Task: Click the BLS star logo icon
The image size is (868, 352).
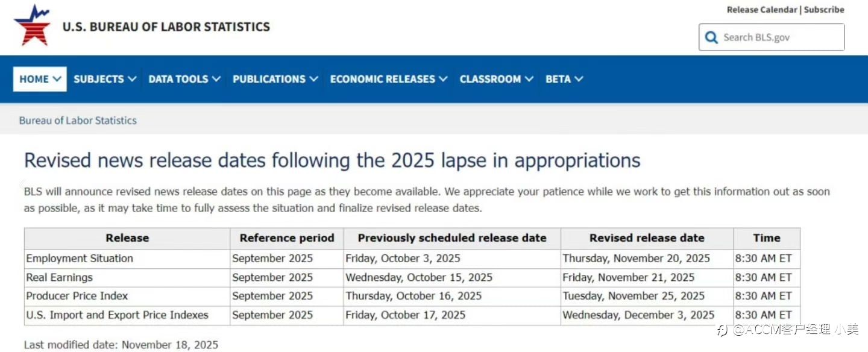Action: click(32, 25)
